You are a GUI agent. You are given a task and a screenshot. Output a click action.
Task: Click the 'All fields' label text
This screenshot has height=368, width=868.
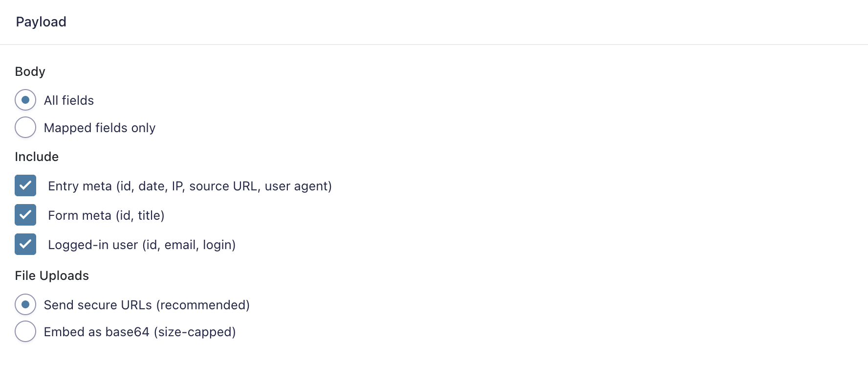pyautogui.click(x=69, y=100)
